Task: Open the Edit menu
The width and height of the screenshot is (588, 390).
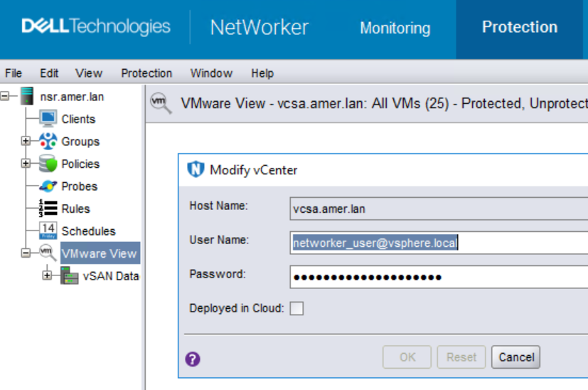Action: [49, 73]
